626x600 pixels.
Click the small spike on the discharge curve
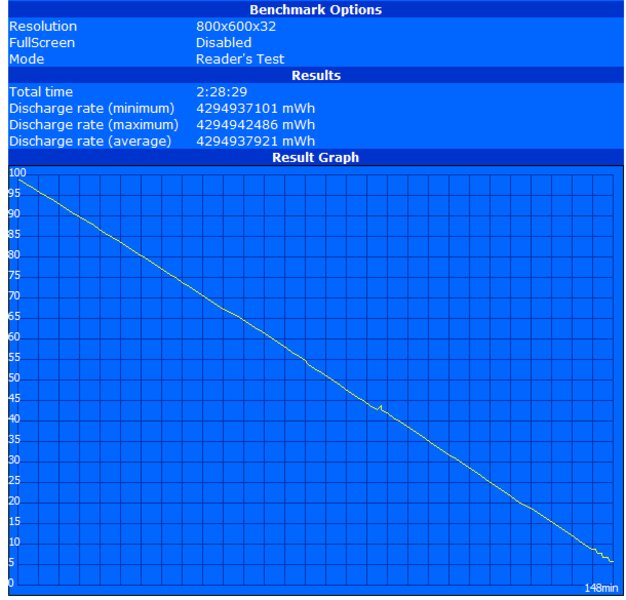[x=380, y=407]
